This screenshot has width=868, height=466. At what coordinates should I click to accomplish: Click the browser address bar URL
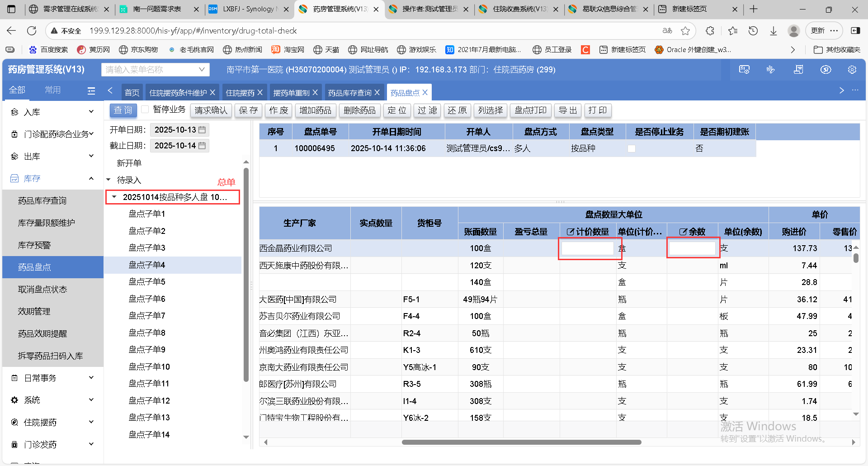coord(193,31)
